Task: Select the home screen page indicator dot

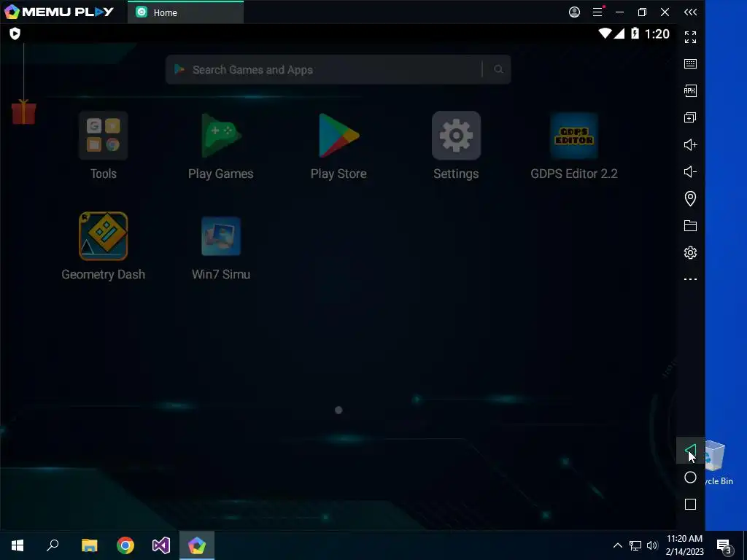Action: coord(338,410)
